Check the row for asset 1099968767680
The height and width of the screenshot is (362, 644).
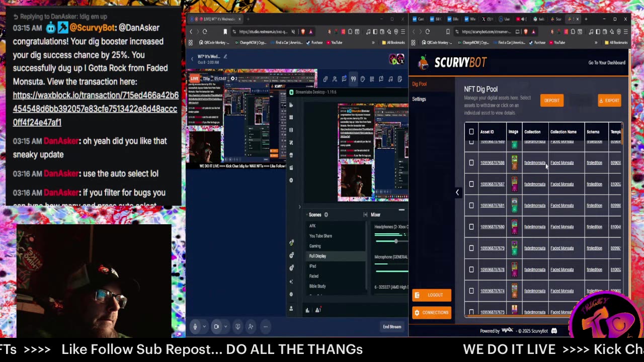coord(471,227)
